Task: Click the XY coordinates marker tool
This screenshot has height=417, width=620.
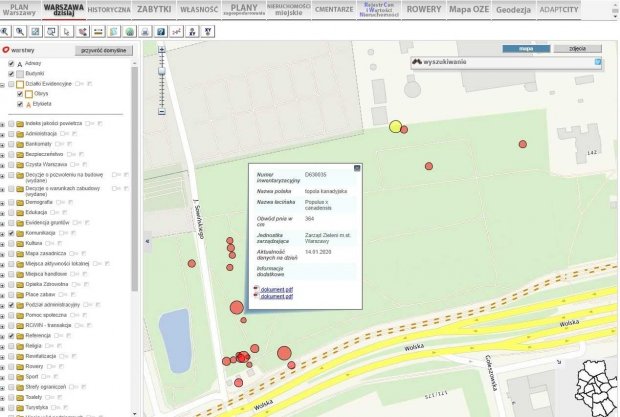Action: 208,32
